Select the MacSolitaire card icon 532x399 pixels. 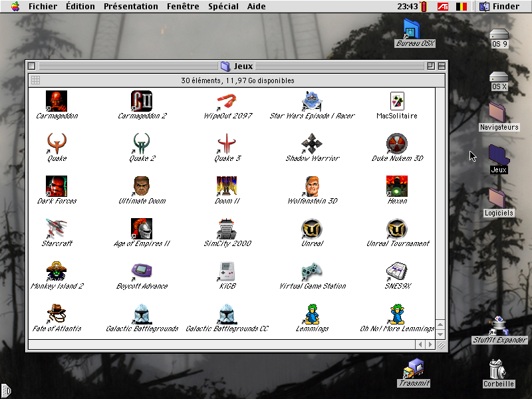pos(397,101)
